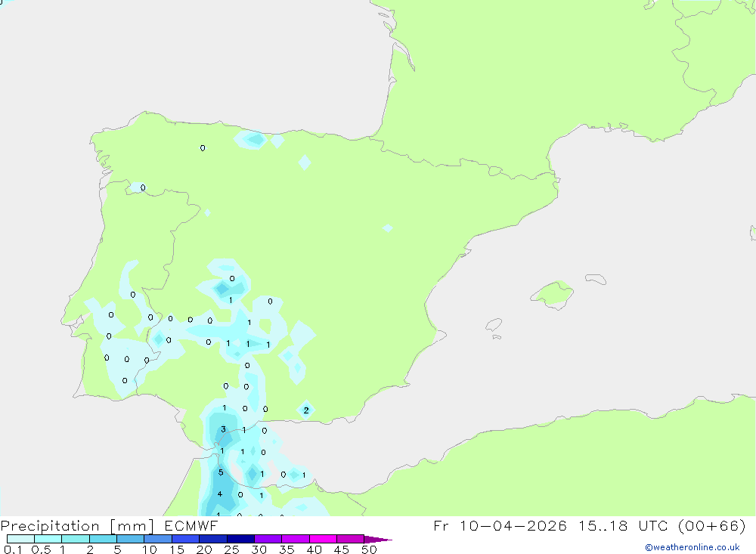Select the 2–5 mm legend color swatch
Image resolution: width=756 pixels, height=554 pixels.
pyautogui.click(x=103, y=539)
